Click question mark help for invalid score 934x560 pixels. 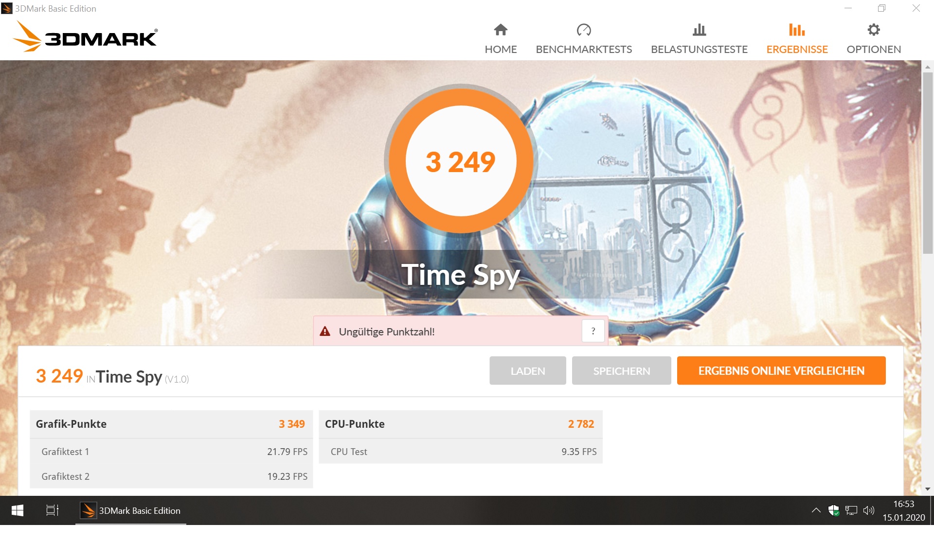coord(593,331)
